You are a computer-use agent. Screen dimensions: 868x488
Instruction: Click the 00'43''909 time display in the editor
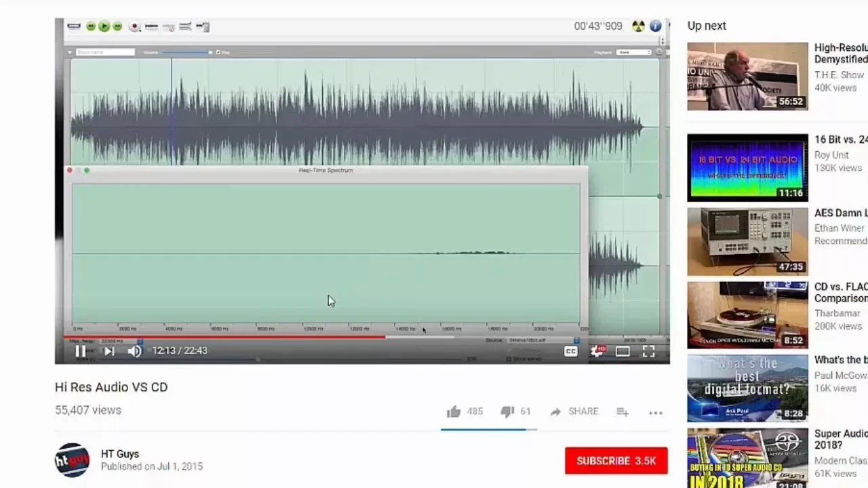pyautogui.click(x=598, y=26)
